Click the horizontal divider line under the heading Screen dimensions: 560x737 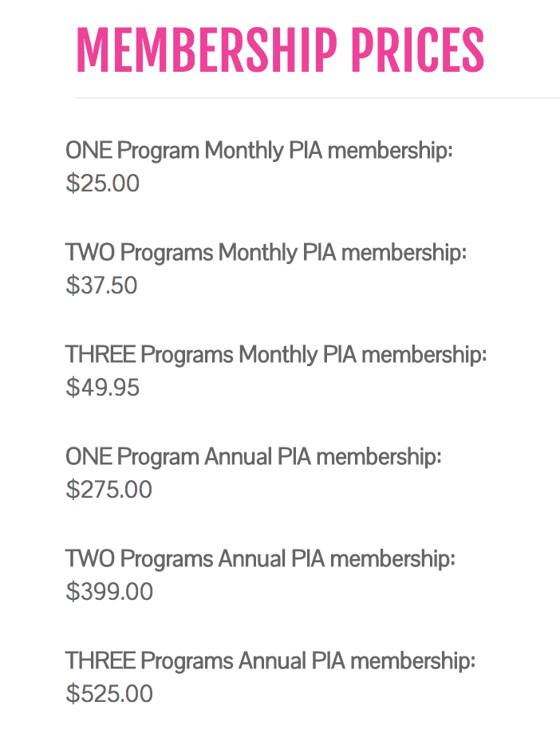coord(317,98)
